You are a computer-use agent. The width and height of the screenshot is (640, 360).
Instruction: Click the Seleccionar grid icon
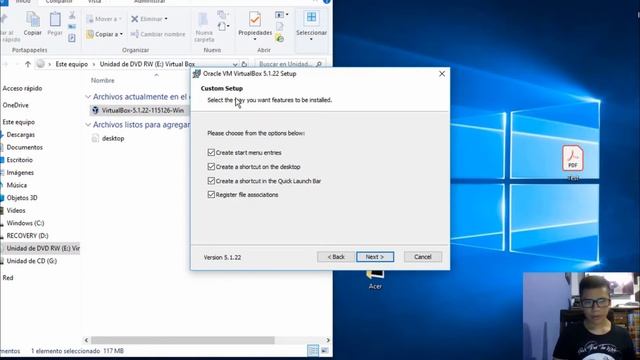coord(311,18)
